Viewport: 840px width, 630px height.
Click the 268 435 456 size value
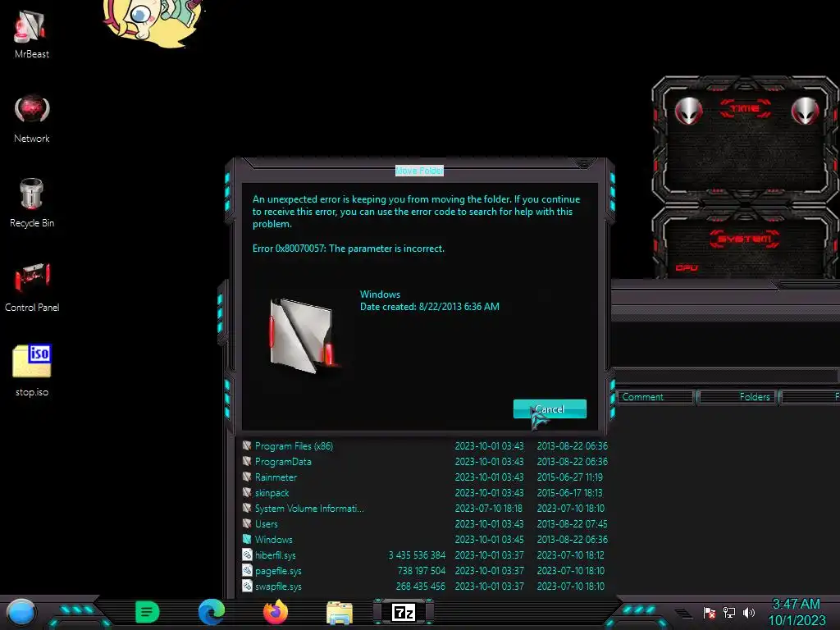(421, 586)
